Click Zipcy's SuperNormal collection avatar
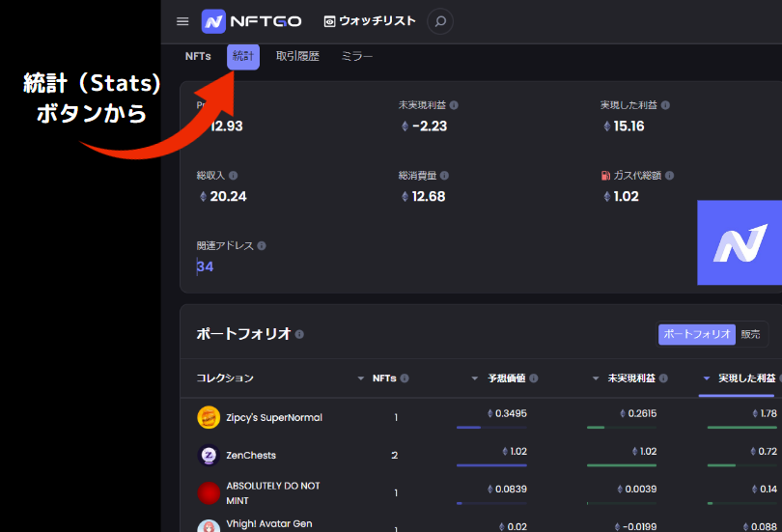 [209, 417]
